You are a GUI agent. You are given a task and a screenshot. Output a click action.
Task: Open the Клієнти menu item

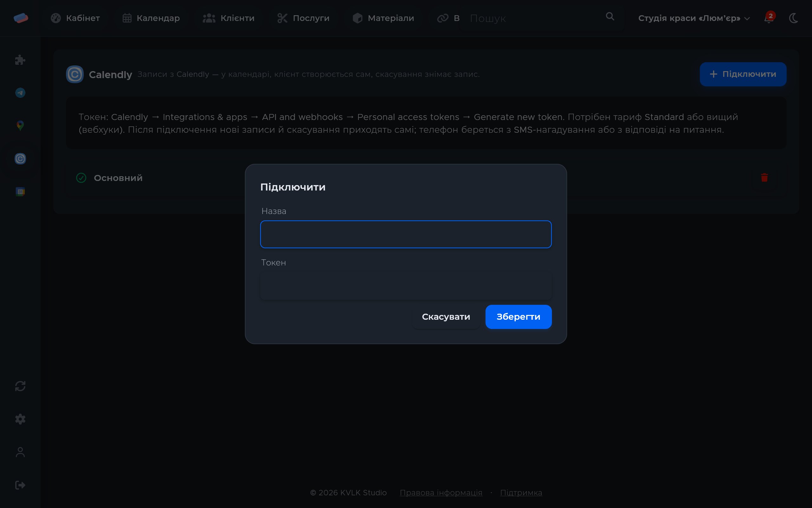(228, 18)
